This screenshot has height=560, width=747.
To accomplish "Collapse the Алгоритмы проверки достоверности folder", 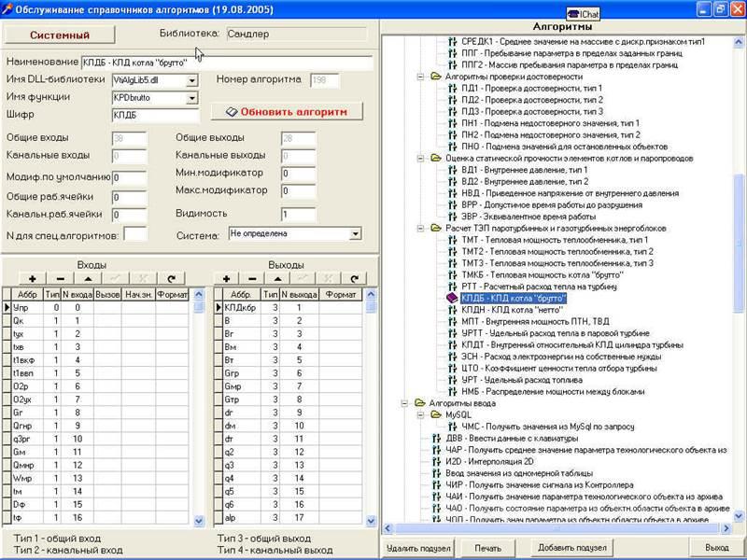I will point(421,77).
